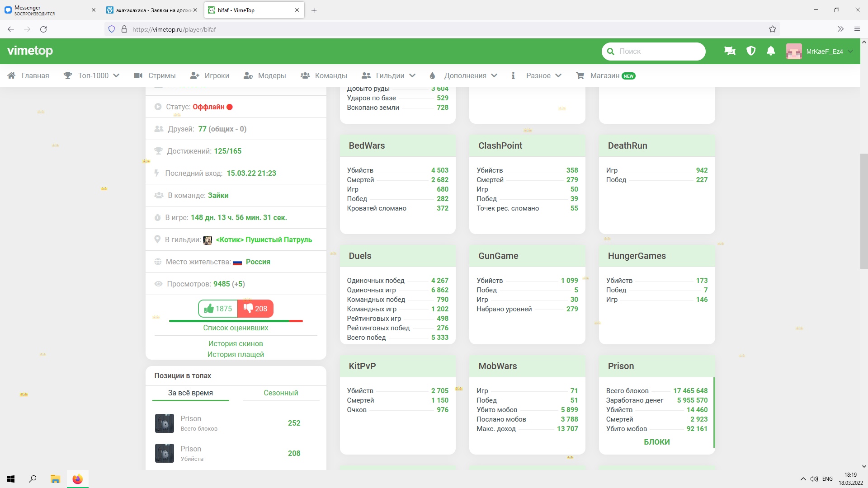Click the like/dislike rating bar

pyautogui.click(x=236, y=321)
